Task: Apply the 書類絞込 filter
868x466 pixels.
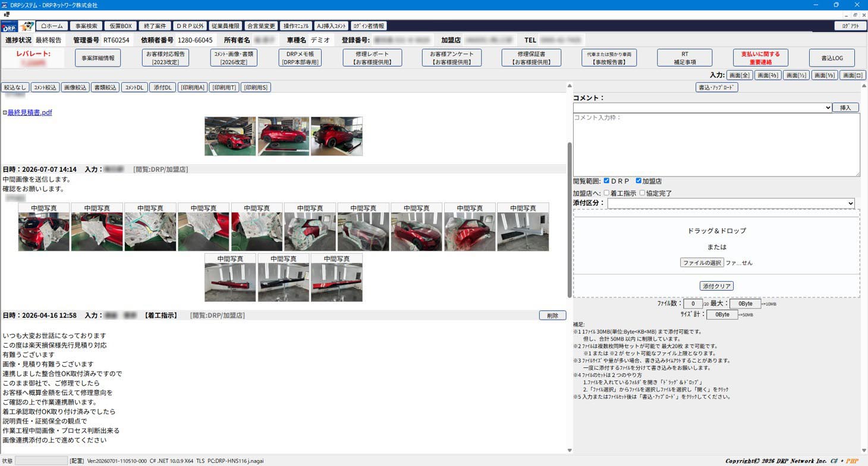Action: [105, 87]
